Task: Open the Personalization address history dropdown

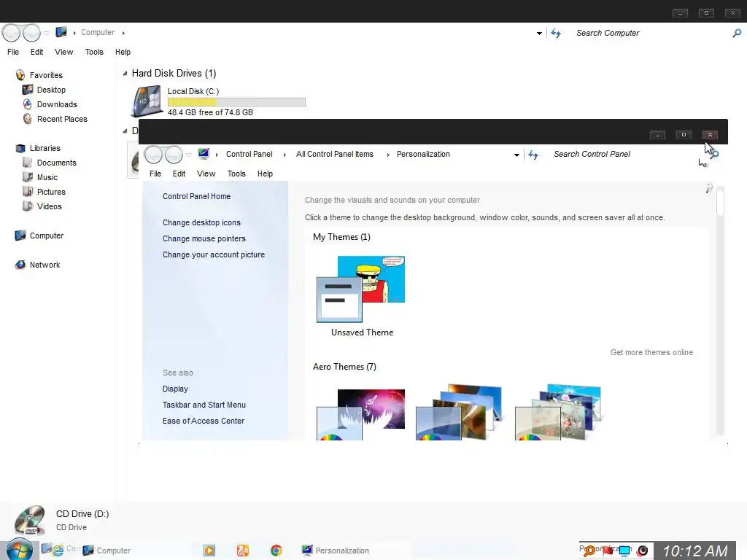Action: (x=516, y=155)
